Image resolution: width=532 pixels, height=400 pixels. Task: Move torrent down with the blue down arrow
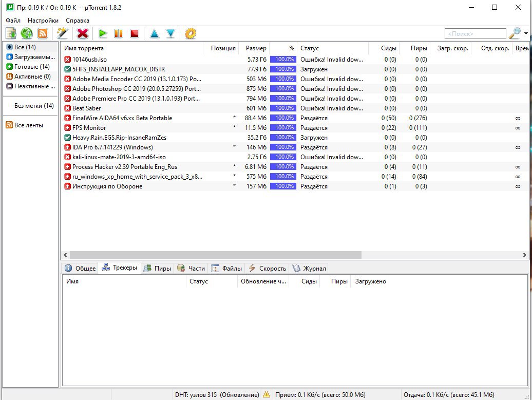[170, 33]
